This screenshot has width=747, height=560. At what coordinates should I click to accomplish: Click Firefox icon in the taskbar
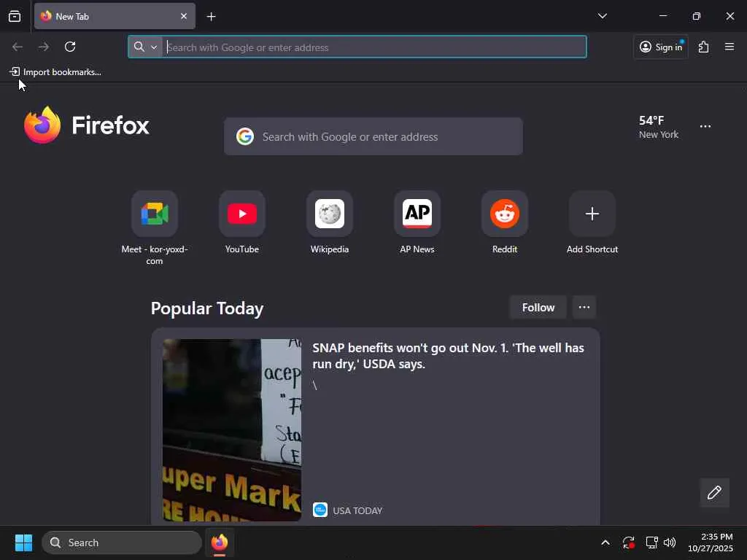click(219, 542)
